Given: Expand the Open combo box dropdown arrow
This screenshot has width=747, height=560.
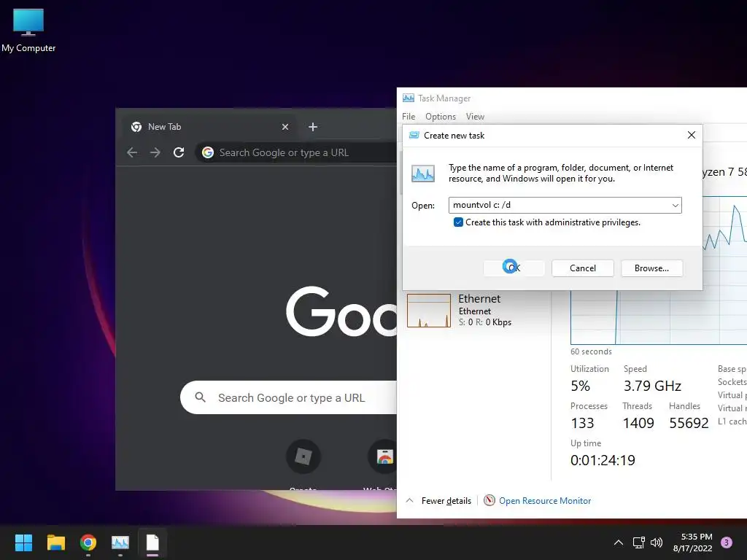Looking at the screenshot, I should (x=675, y=205).
